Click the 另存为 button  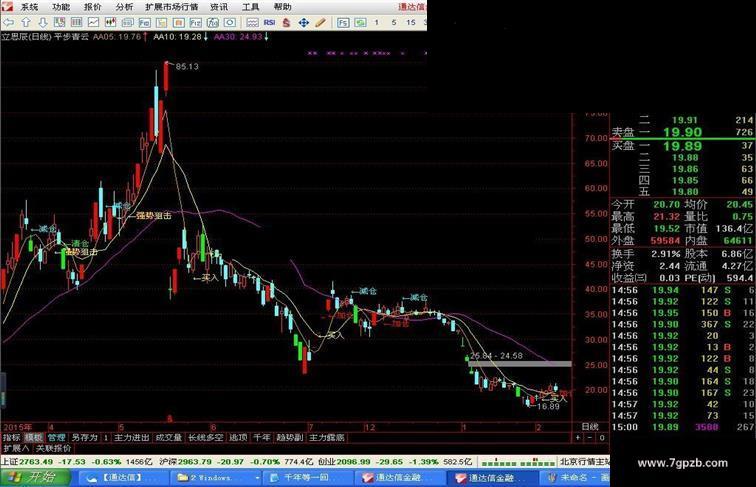tap(84, 438)
